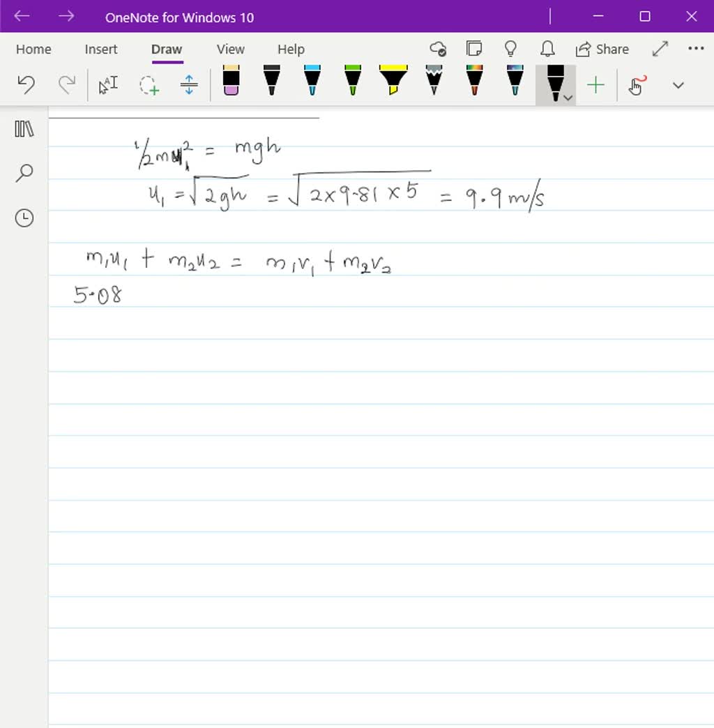Toggle the text selection cursor tool
The width and height of the screenshot is (714, 728).
pyautogui.click(x=108, y=85)
